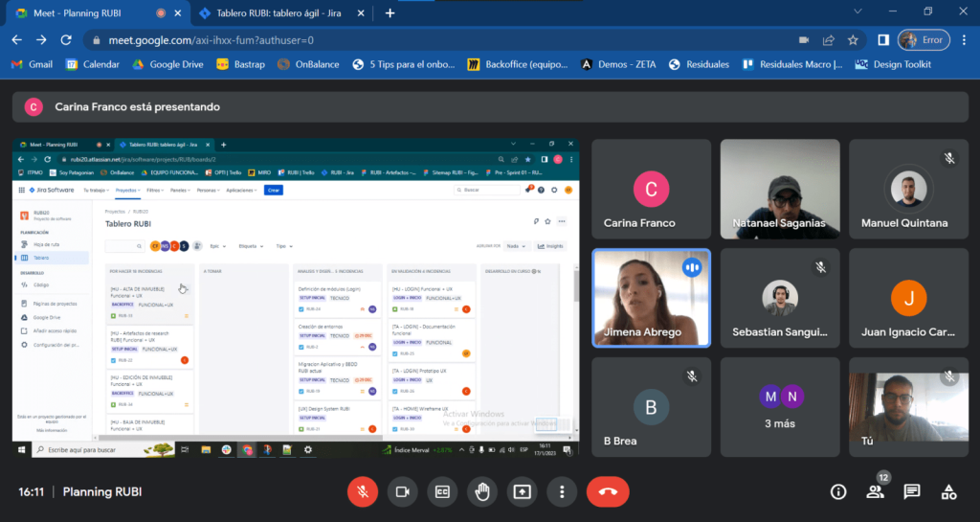
Task: Select B Brea participant tile
Action: coord(651,407)
